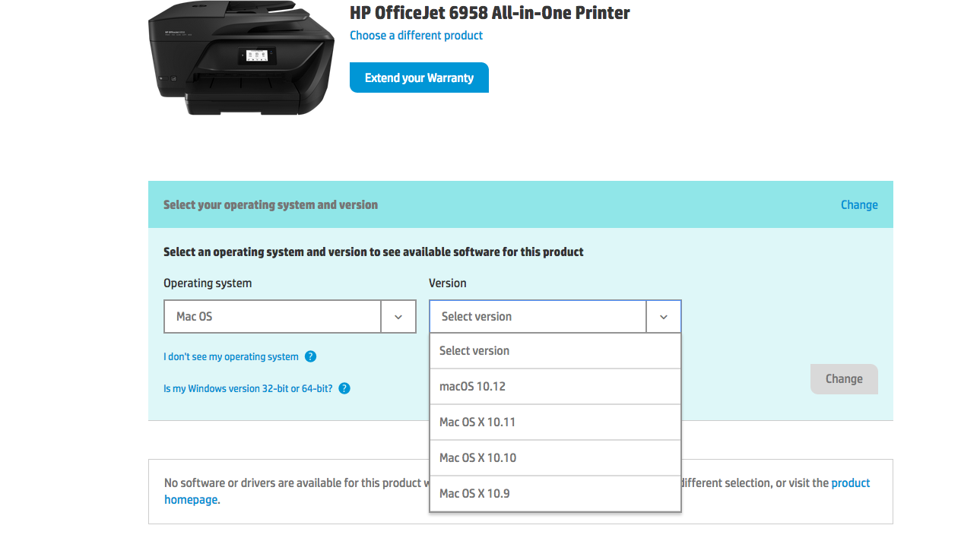Open the Choose a different product link
The width and height of the screenshot is (961, 560).
click(416, 36)
